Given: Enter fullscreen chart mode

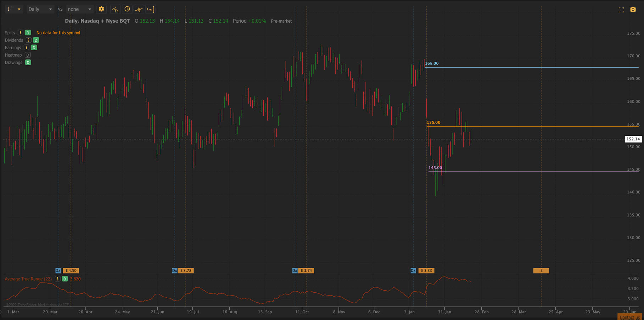Looking at the screenshot, I should point(621,10).
